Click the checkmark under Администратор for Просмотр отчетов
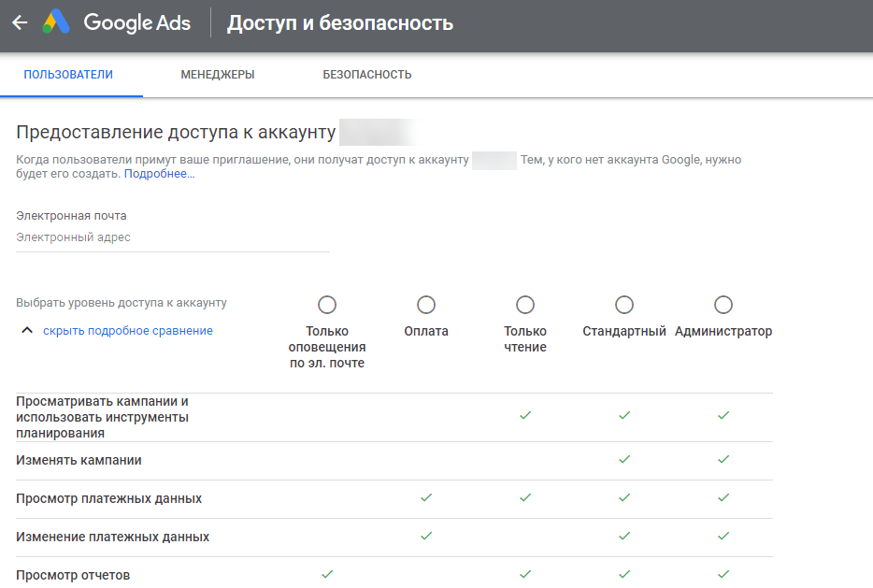Image resolution: width=873 pixels, height=588 pixels. point(723,575)
